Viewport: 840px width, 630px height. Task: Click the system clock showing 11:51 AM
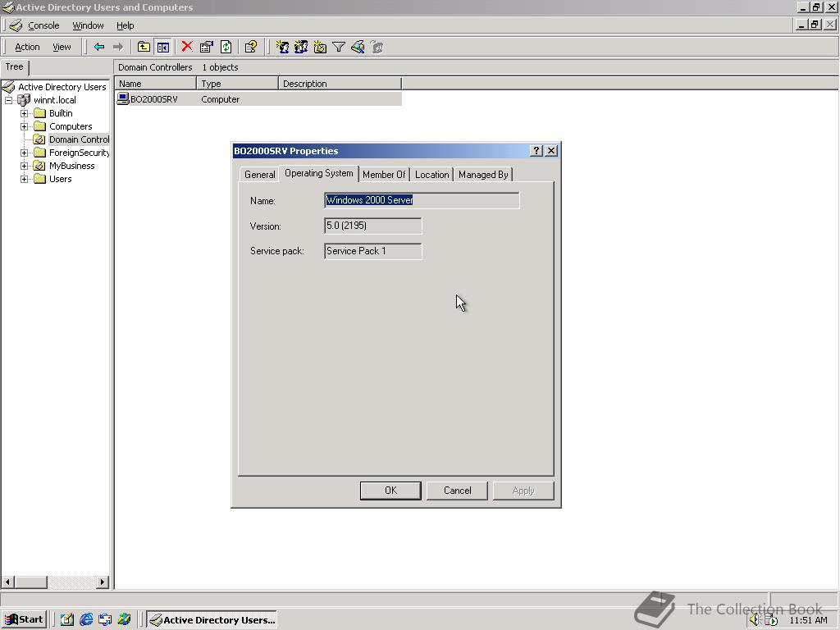click(808, 620)
